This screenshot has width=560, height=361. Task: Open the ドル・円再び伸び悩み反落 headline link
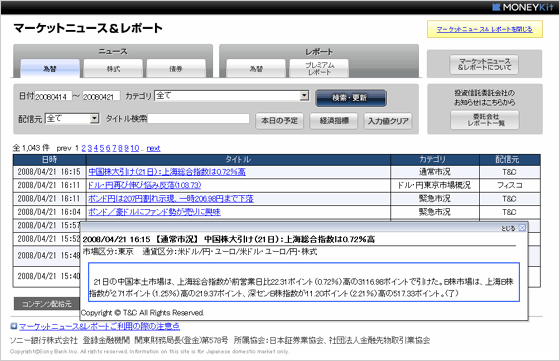[145, 185]
